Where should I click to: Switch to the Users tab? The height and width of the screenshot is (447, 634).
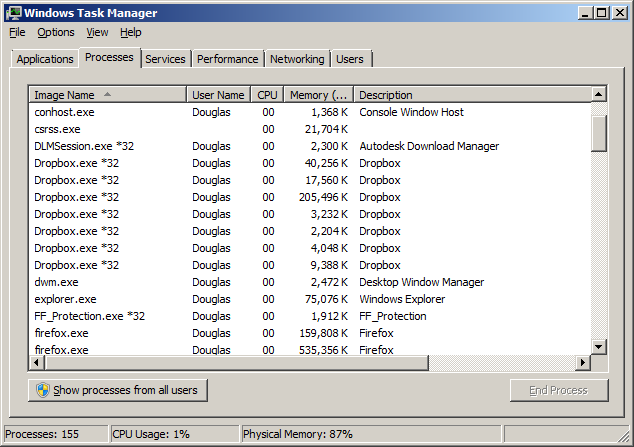(350, 59)
